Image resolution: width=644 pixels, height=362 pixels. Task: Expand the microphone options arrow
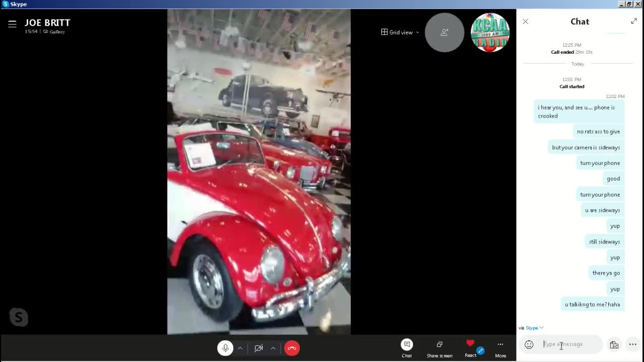240,348
